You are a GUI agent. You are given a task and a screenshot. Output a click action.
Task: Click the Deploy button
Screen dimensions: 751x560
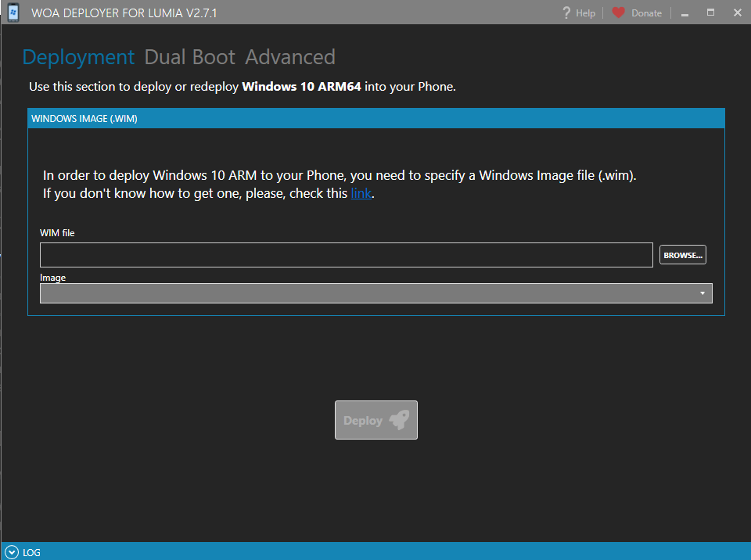(376, 420)
